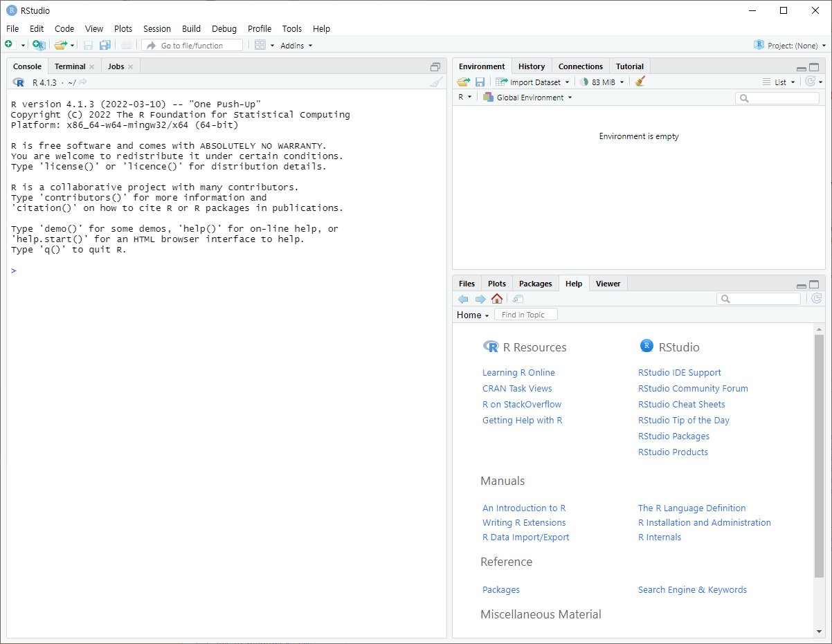832x644 pixels.
Task: Open the R Internals link
Action: [660, 537]
